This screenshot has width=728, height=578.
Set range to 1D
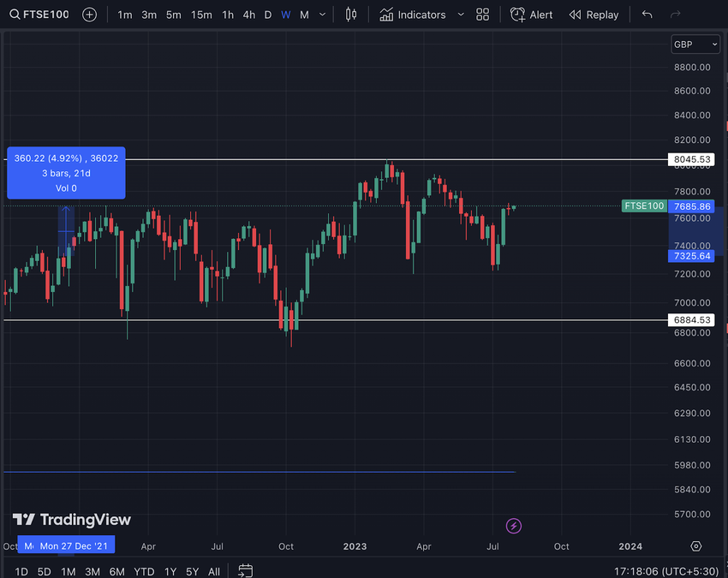tap(21, 571)
